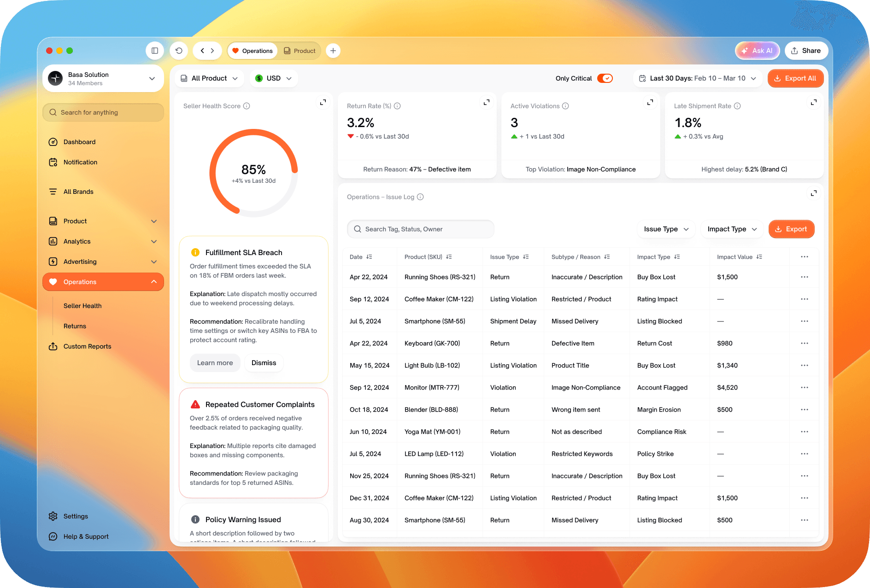Open the USD currency dropdown
The width and height of the screenshot is (870, 588).
pyautogui.click(x=274, y=78)
